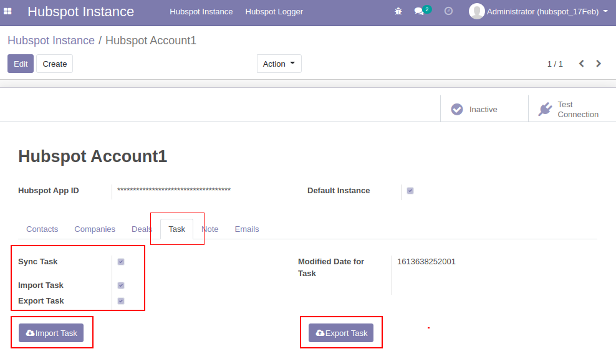Screen dimensions: 616x364
Task: Switch to the Emails tab
Action: (x=247, y=229)
